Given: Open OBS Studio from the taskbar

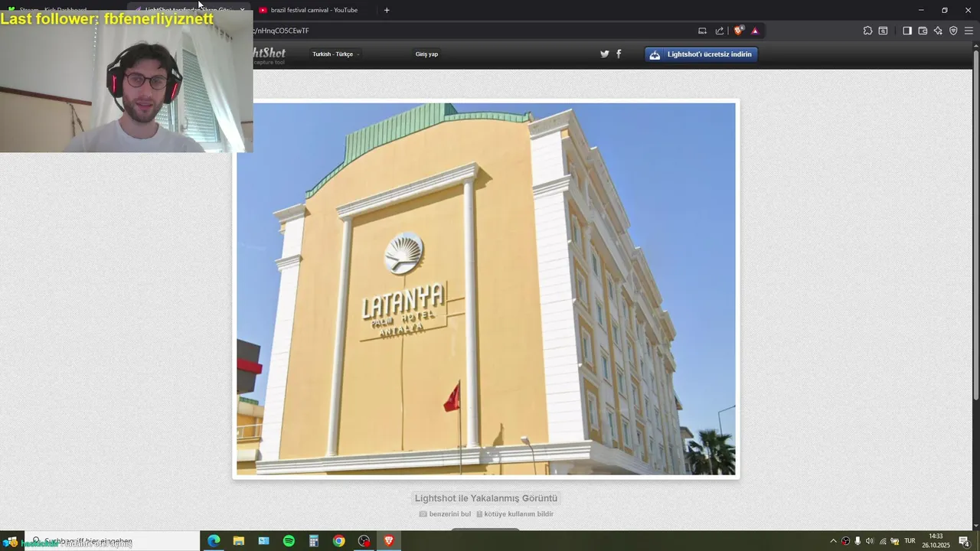Looking at the screenshot, I should 364,541.
